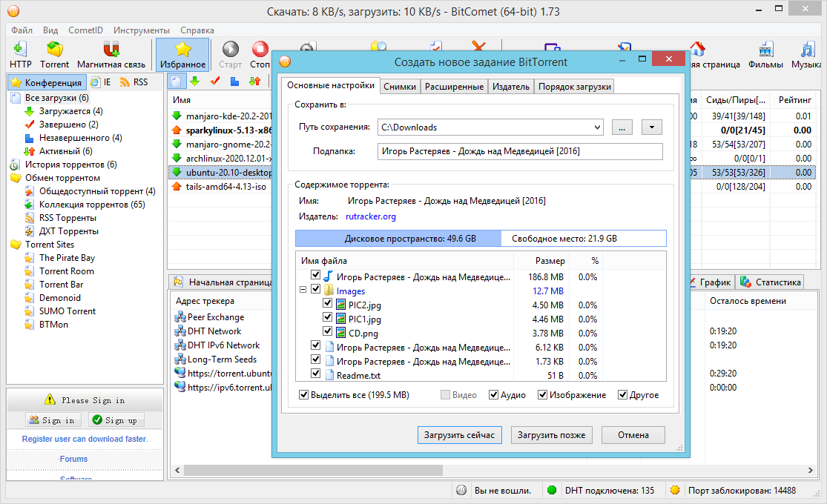Uncheck PIC1.jpg checkbox
This screenshot has height=504, width=827.
tap(328, 317)
